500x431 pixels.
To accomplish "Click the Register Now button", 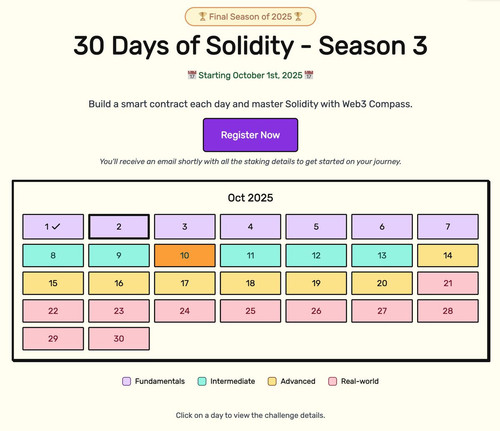I will coord(250,135).
